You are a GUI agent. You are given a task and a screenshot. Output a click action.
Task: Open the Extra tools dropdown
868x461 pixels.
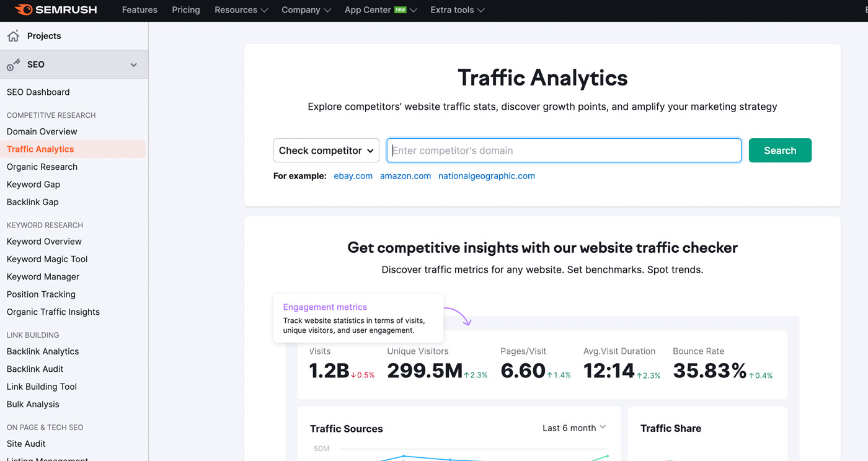458,10
